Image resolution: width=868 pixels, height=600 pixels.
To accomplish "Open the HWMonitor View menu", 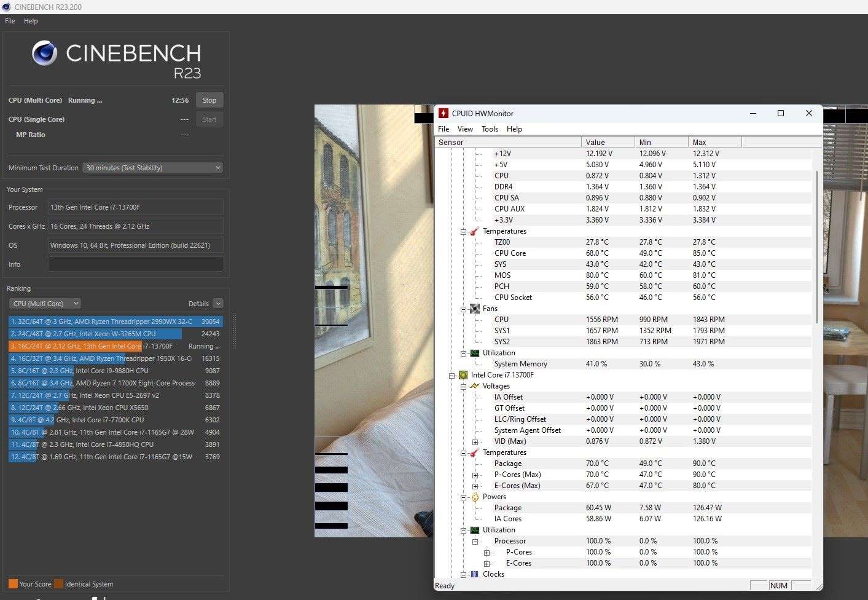I will [x=465, y=129].
